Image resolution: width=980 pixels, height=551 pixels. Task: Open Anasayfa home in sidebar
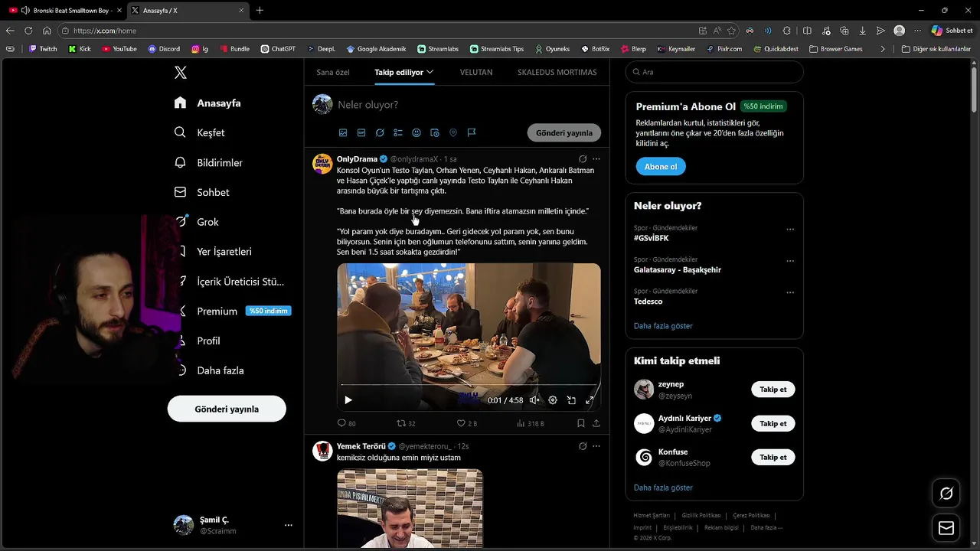(207, 103)
